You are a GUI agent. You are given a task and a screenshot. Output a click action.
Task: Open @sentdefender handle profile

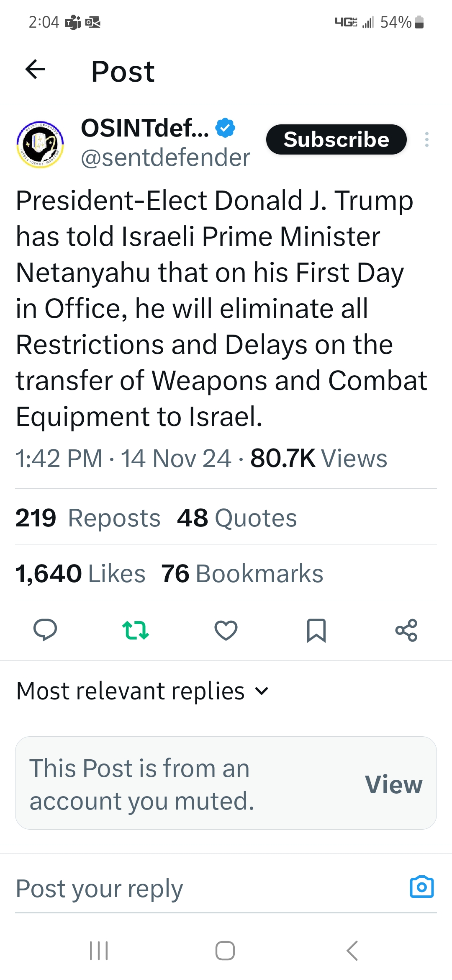(x=165, y=158)
